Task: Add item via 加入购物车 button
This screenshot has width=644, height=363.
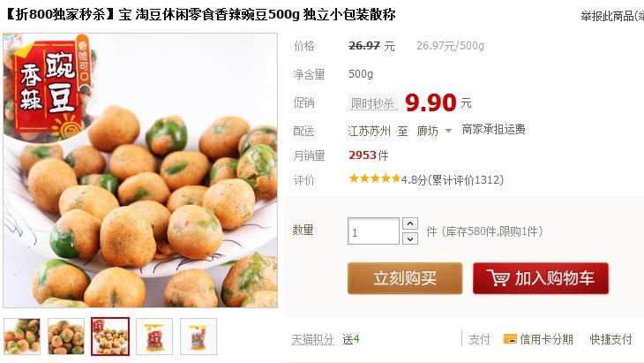Action: tap(541, 278)
